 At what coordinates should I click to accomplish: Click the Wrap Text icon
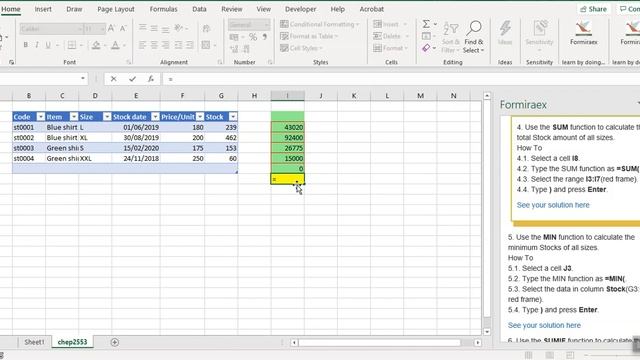coord(206,28)
